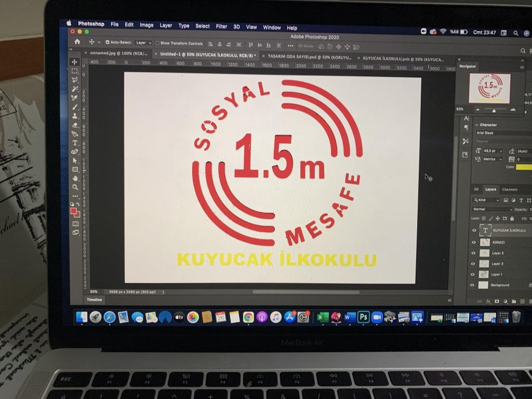Click the yellow text Color swatch
This screenshot has width=532, height=399.
tap(524, 167)
